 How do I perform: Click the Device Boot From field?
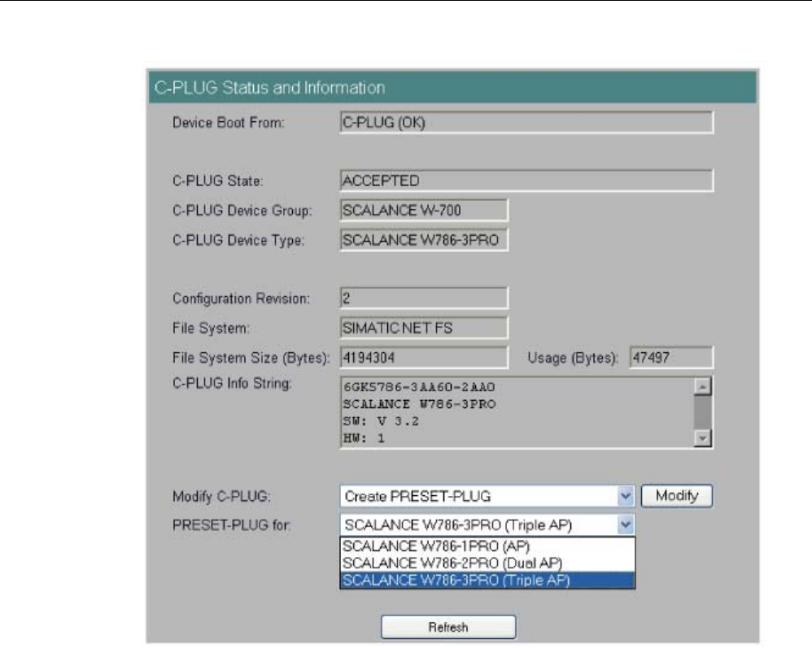tap(526, 123)
